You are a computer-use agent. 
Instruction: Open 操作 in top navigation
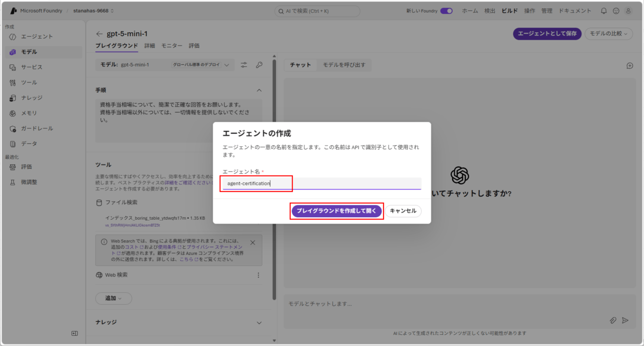[x=530, y=11]
